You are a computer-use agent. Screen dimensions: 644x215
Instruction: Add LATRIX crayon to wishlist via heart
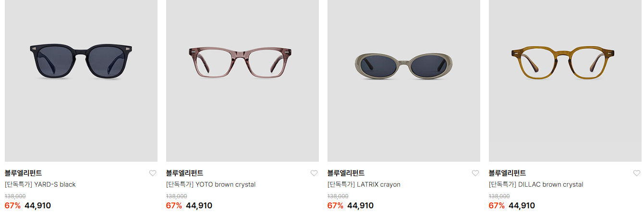[x=475, y=173]
